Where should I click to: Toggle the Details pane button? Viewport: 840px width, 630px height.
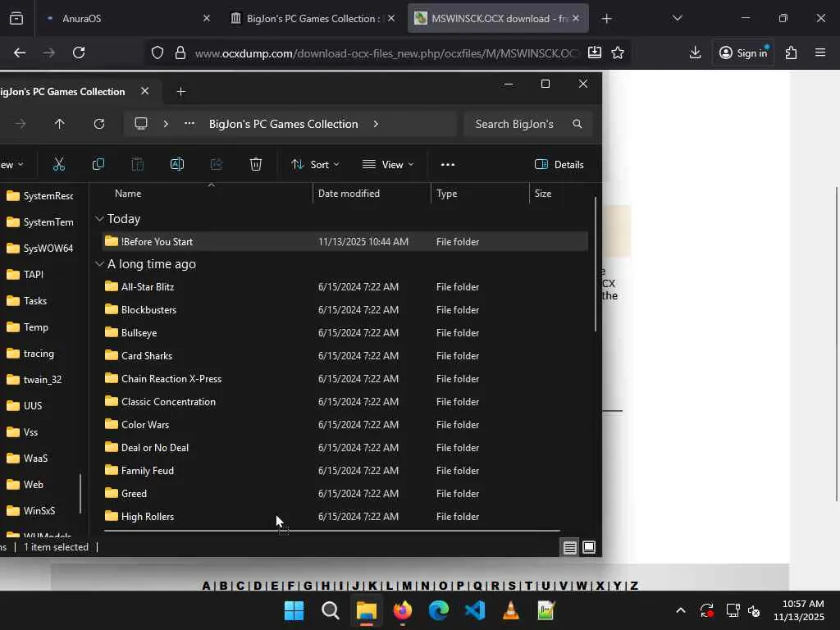click(559, 164)
